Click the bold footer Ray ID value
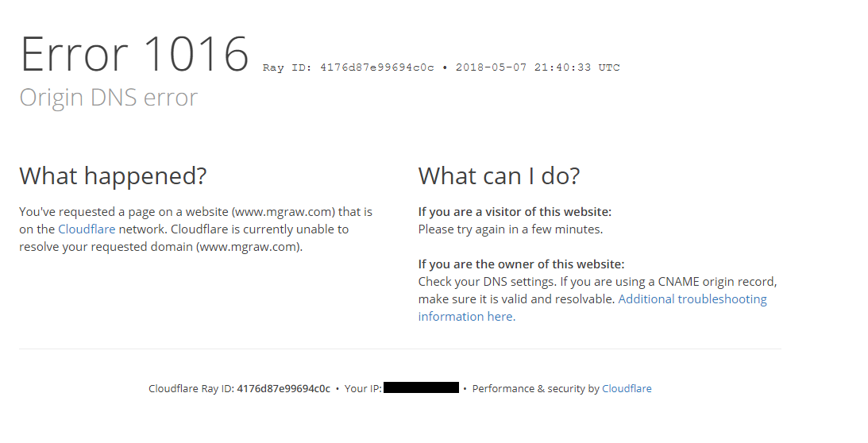The width and height of the screenshot is (868, 443). [284, 389]
